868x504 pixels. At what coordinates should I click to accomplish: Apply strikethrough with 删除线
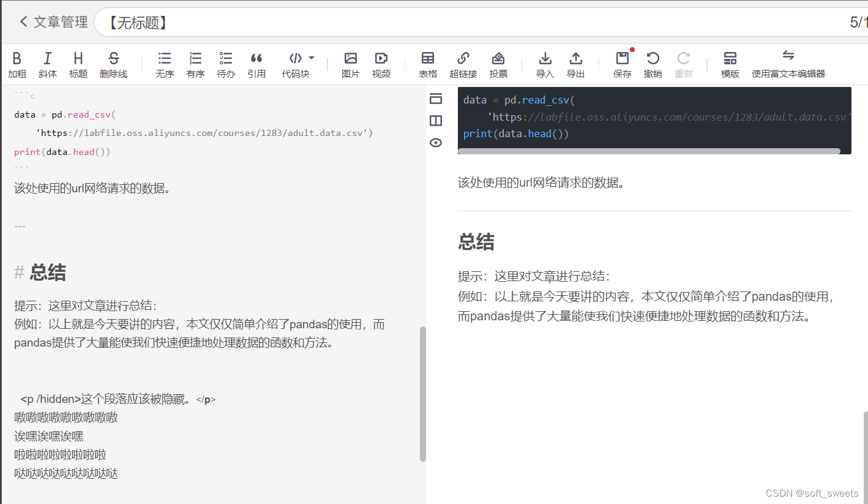[113, 65]
